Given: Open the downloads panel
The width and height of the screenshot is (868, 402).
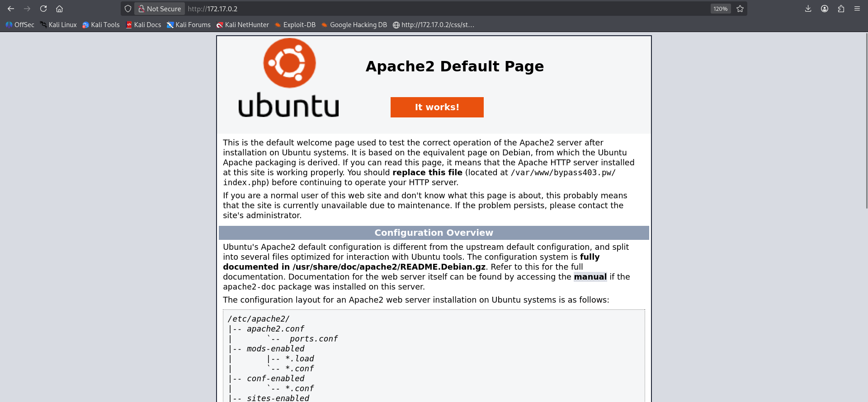Looking at the screenshot, I should tap(808, 9).
